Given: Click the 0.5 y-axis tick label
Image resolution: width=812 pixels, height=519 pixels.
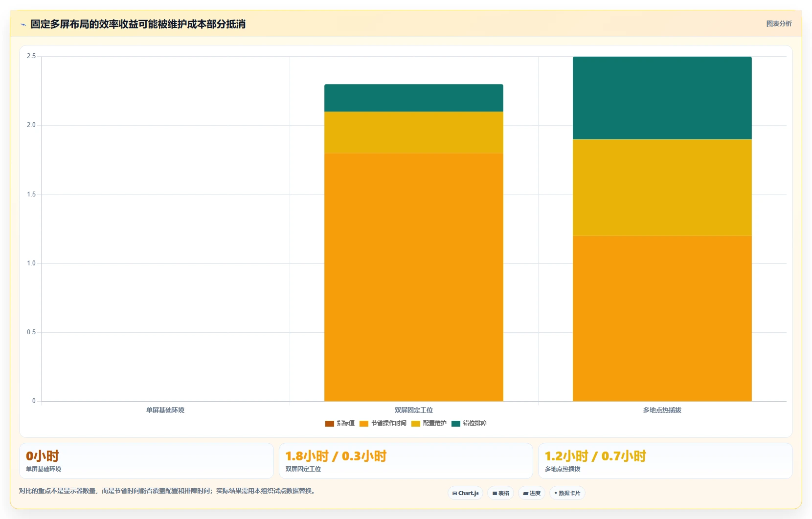Looking at the screenshot, I should 31,332.
